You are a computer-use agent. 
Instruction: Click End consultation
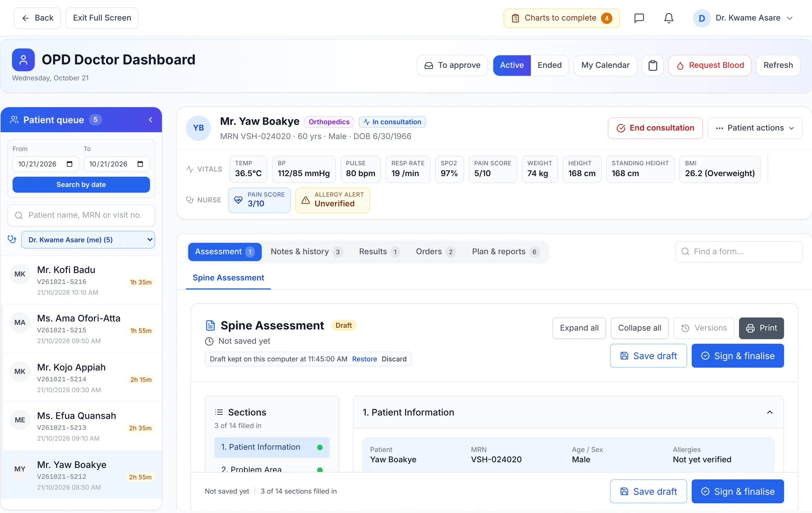(655, 128)
